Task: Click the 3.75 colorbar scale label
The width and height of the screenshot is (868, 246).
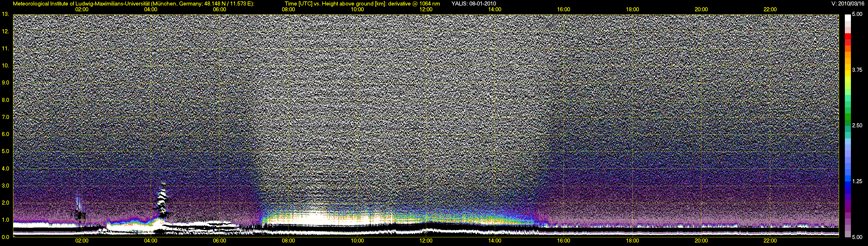Action: (857, 70)
